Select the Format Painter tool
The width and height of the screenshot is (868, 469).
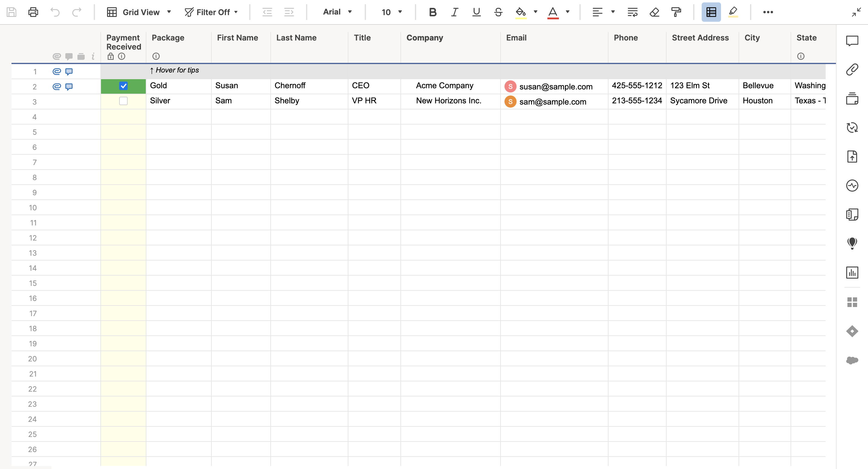click(x=676, y=12)
